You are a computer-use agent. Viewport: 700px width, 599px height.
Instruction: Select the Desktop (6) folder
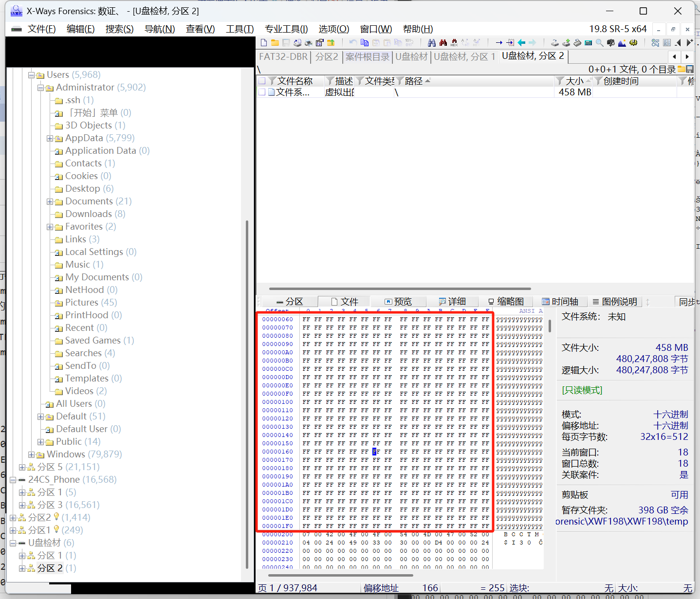coord(90,189)
